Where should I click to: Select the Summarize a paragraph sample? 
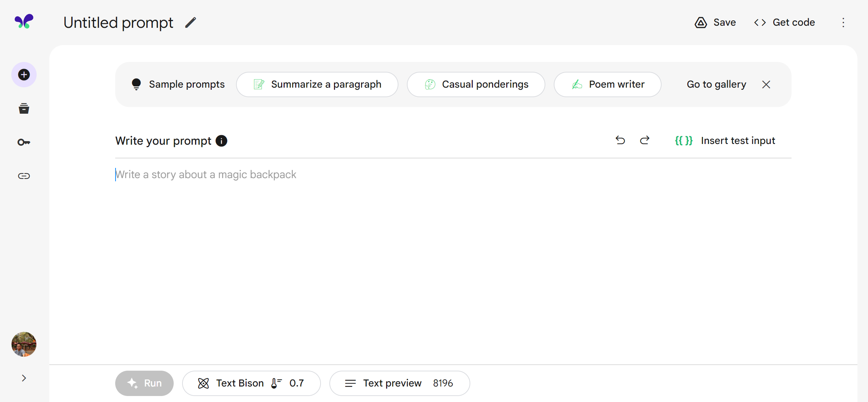(317, 84)
